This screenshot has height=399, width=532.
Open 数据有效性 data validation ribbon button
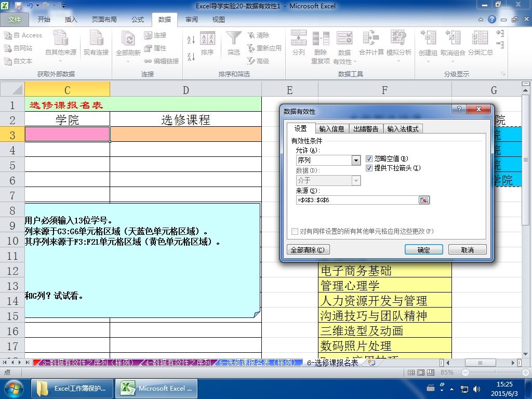(x=344, y=47)
